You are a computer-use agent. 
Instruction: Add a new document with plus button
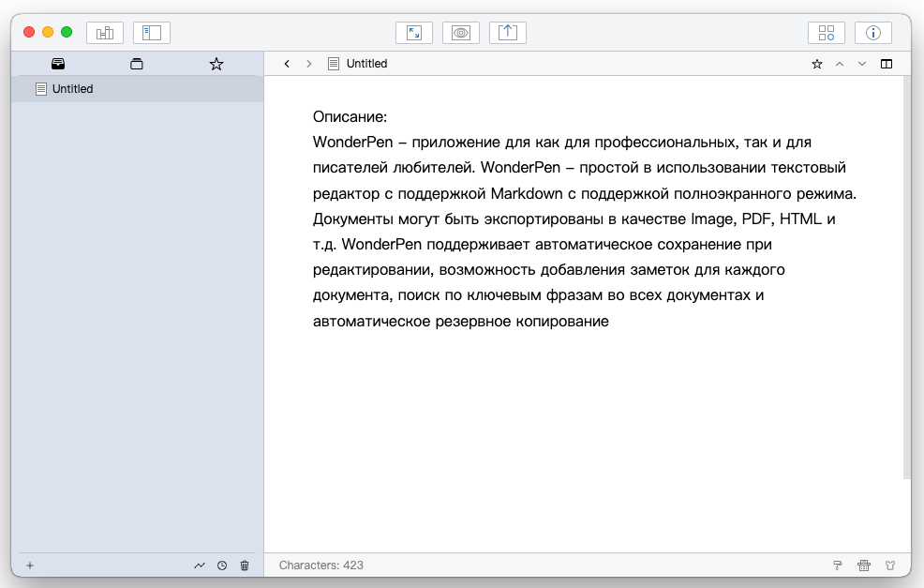[30, 565]
